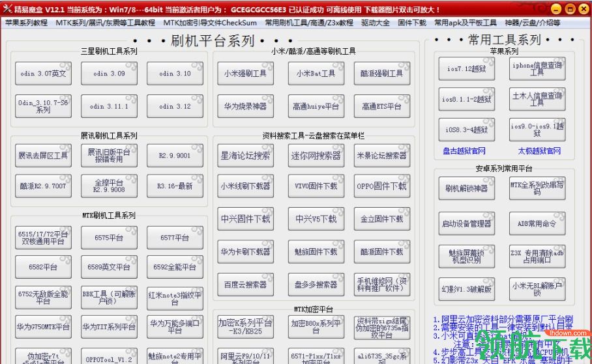Open 高通huiye平台
592x364 pixels.
[316, 106]
